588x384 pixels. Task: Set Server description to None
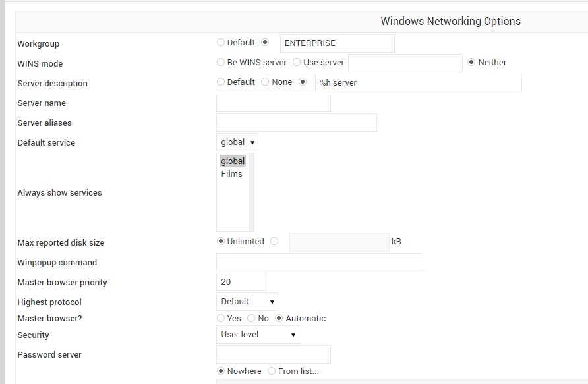click(265, 82)
